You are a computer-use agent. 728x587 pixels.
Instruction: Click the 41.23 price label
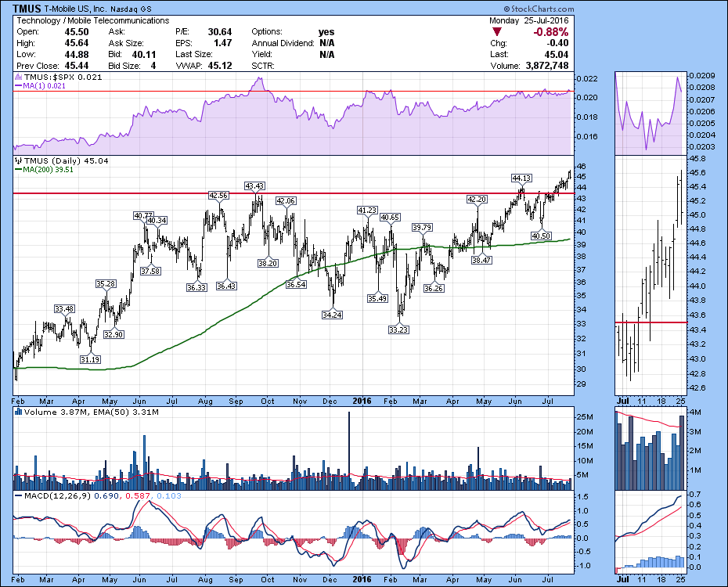coord(367,211)
